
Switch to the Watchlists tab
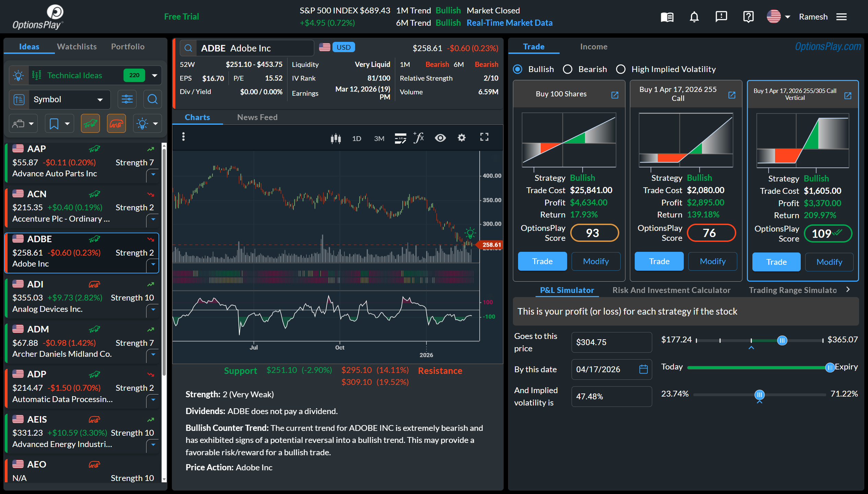point(77,47)
